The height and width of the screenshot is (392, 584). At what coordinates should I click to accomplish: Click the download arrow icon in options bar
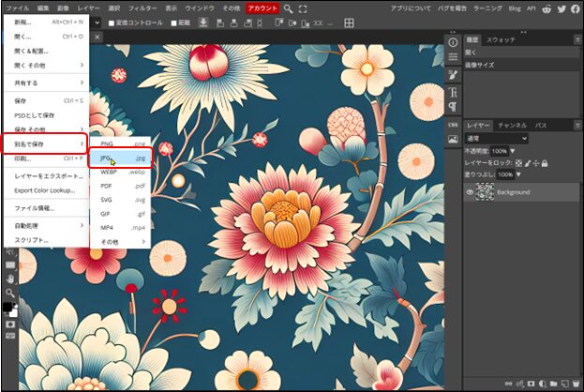click(203, 23)
